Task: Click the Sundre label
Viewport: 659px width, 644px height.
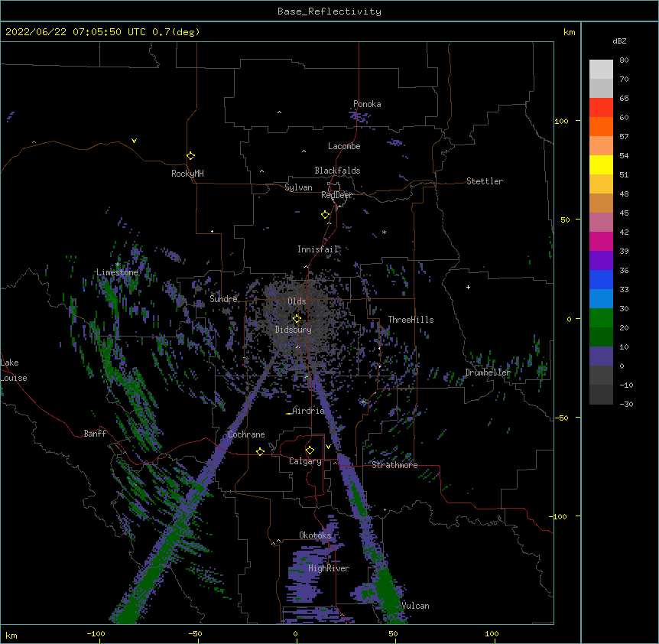Action: [223, 299]
